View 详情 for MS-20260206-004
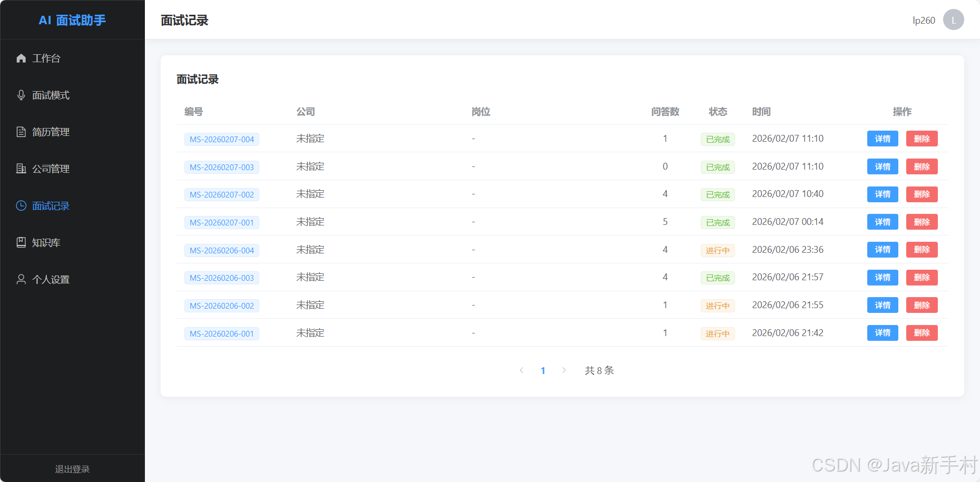980x482 pixels. 883,249
